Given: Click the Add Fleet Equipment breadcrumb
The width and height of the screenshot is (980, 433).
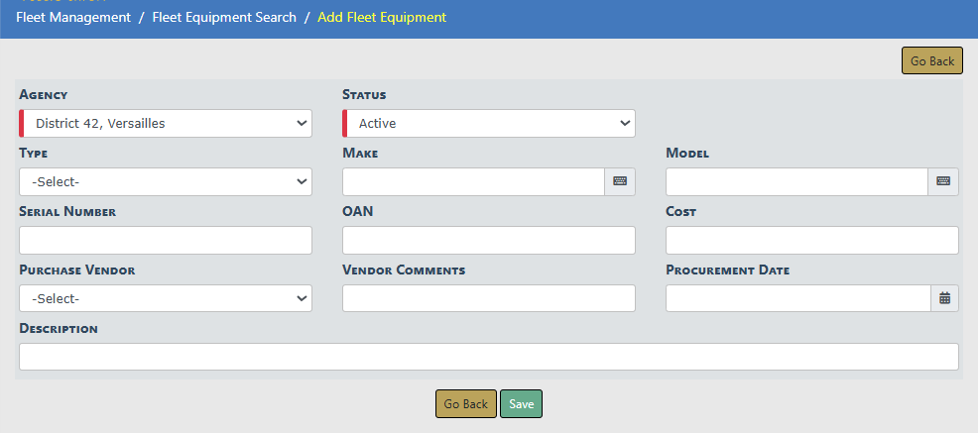Looking at the screenshot, I should [x=382, y=18].
